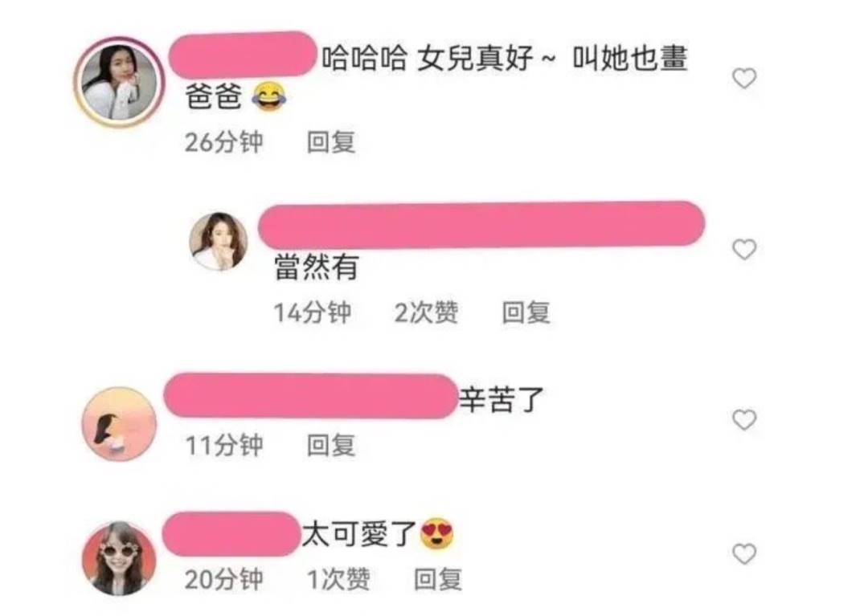This screenshot has width=868, height=616.
Task: View likes by clicking 1次赞
Action: [338, 580]
